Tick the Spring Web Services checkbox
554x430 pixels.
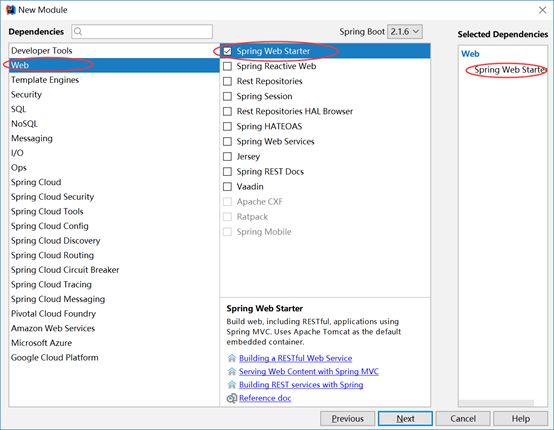[x=228, y=142]
